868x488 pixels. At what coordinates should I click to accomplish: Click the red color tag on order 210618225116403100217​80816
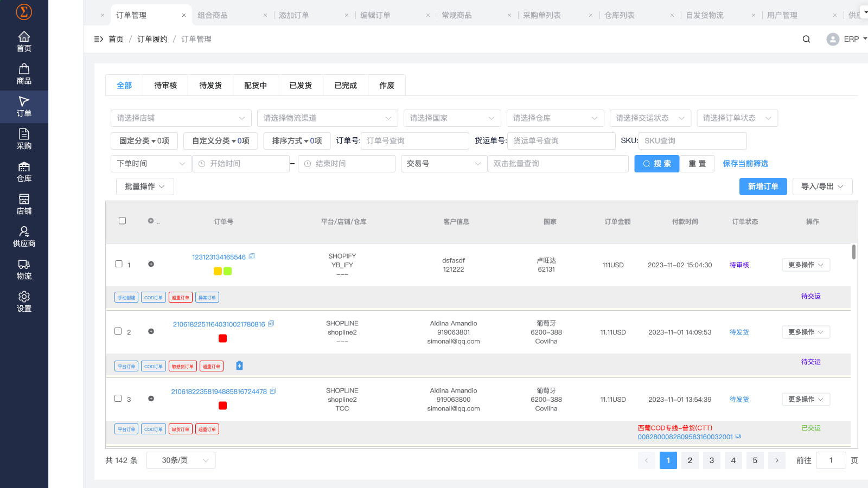pyautogui.click(x=222, y=338)
